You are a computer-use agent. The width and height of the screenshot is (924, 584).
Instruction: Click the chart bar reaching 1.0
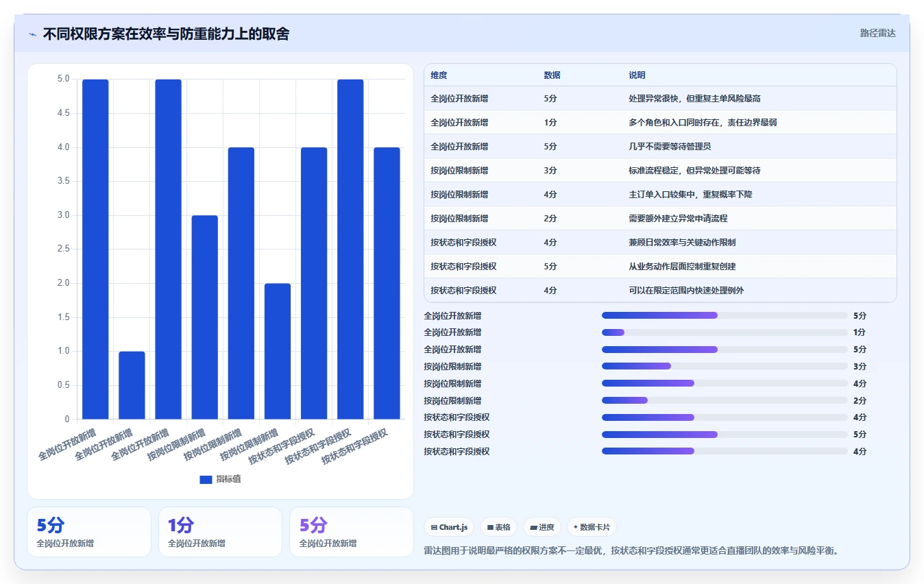tap(132, 385)
